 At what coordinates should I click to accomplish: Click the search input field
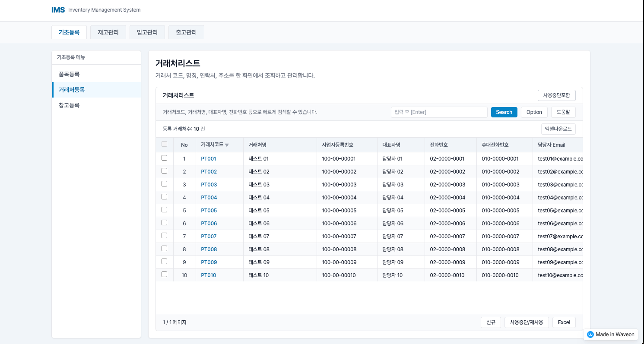[x=439, y=112]
